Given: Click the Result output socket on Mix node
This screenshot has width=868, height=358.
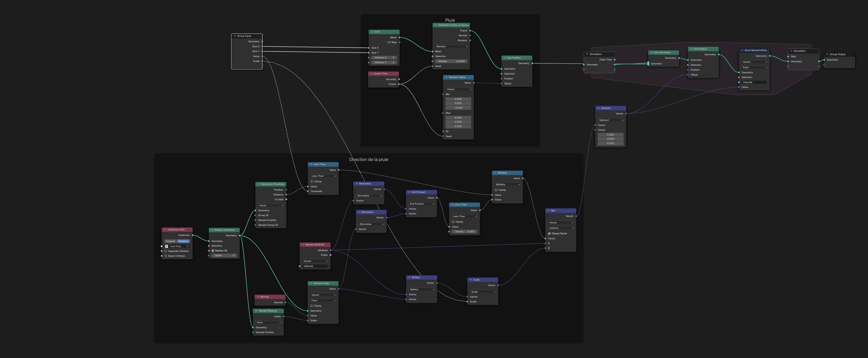Looking at the screenshot, I should pyautogui.click(x=576, y=216).
